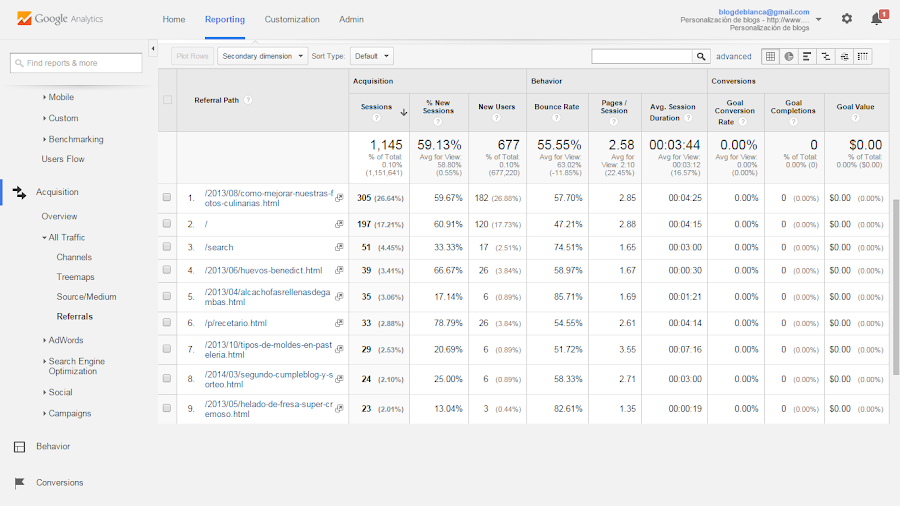This screenshot has width=900, height=506.
Task: Open Acquisition in the sidebar
Action: [57, 192]
